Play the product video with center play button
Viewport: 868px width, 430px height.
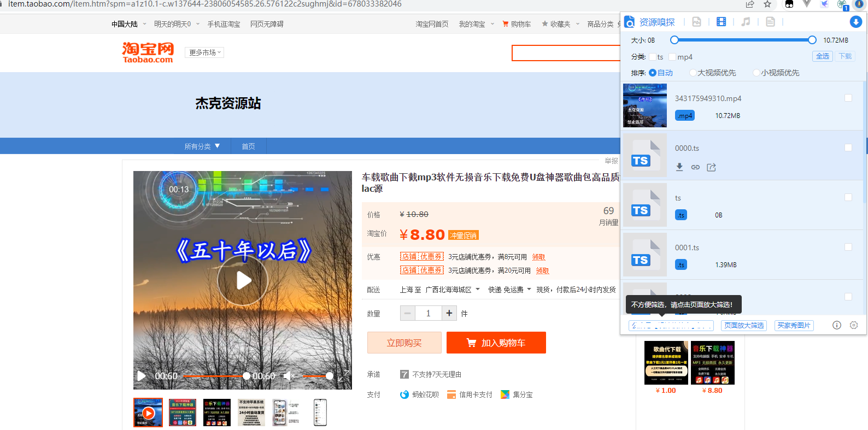tap(243, 281)
